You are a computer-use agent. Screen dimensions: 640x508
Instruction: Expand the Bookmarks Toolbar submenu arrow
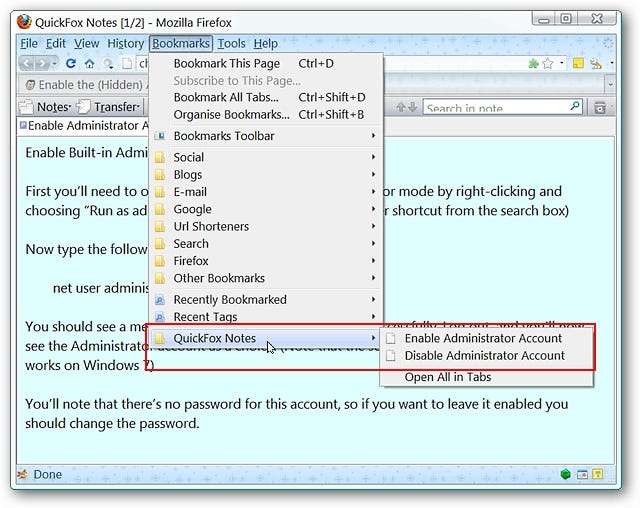click(x=373, y=135)
